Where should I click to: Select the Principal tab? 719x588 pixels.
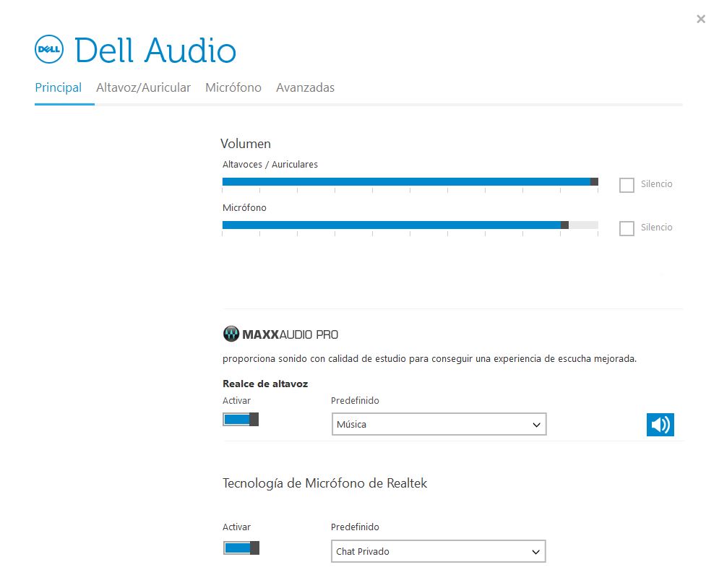tap(59, 87)
